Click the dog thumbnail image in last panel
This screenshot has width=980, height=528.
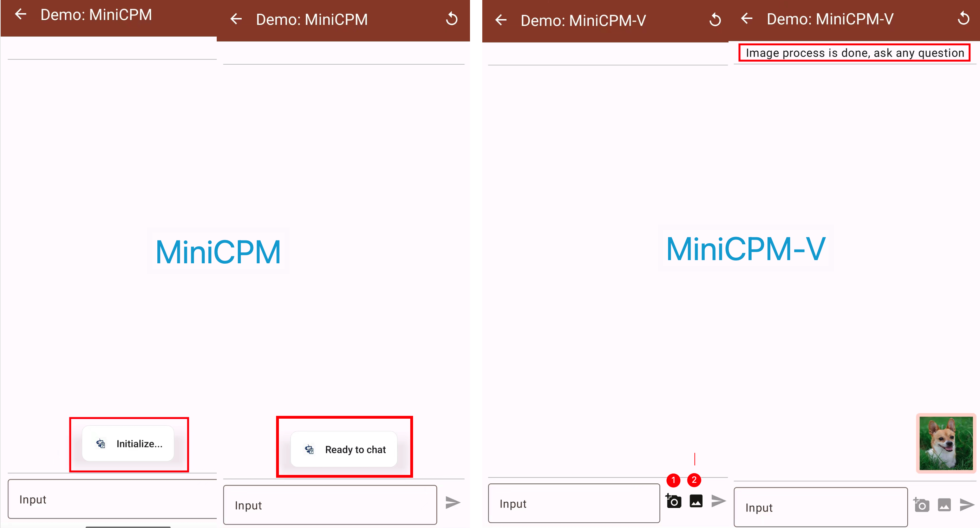[944, 444]
